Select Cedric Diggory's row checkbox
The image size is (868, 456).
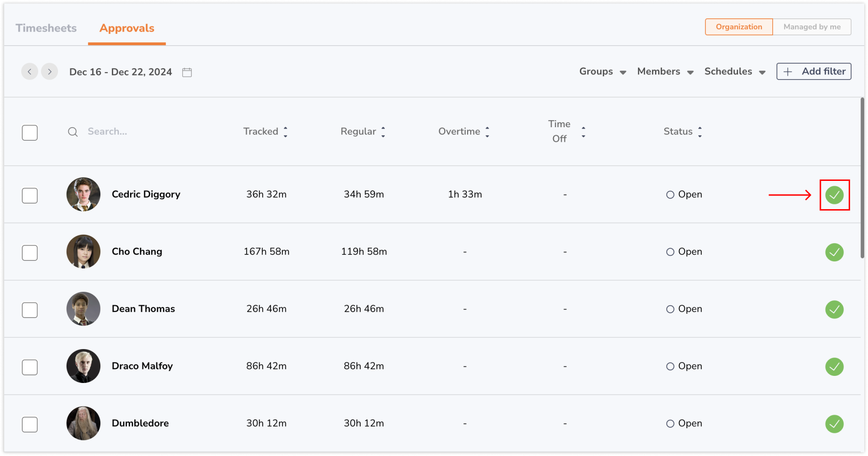30,195
